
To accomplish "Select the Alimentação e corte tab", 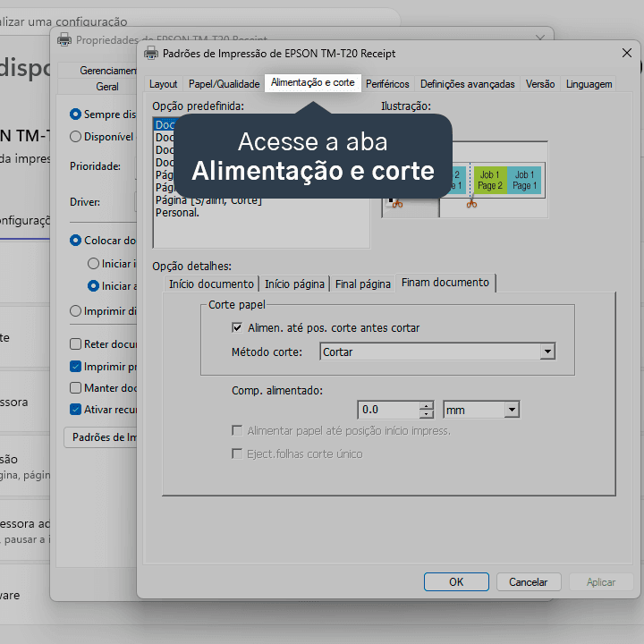I will click(312, 82).
